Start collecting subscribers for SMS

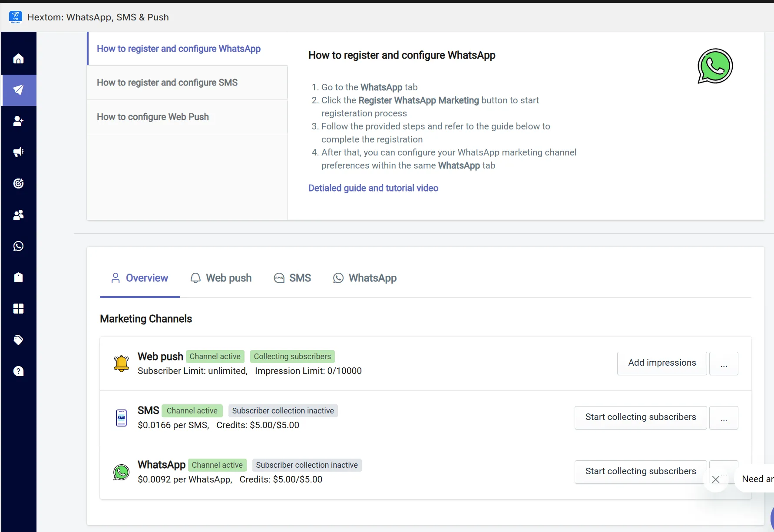pyautogui.click(x=641, y=418)
